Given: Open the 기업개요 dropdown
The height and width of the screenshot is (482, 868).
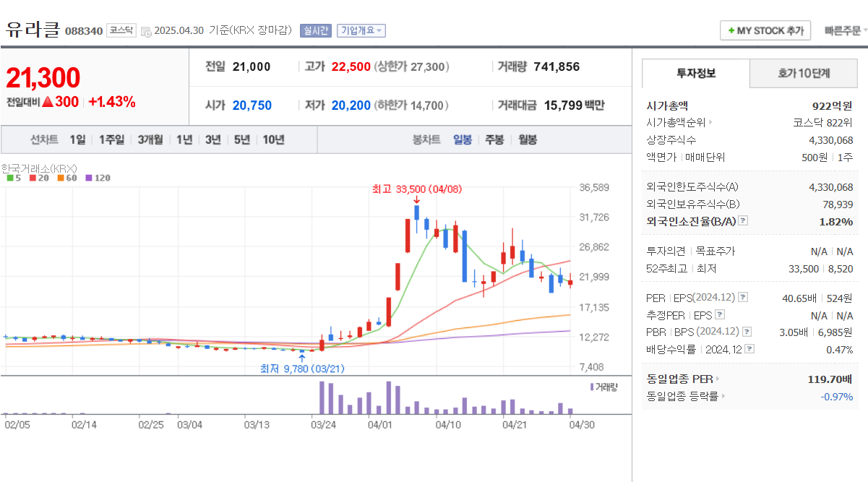Looking at the screenshot, I should click(x=362, y=30).
